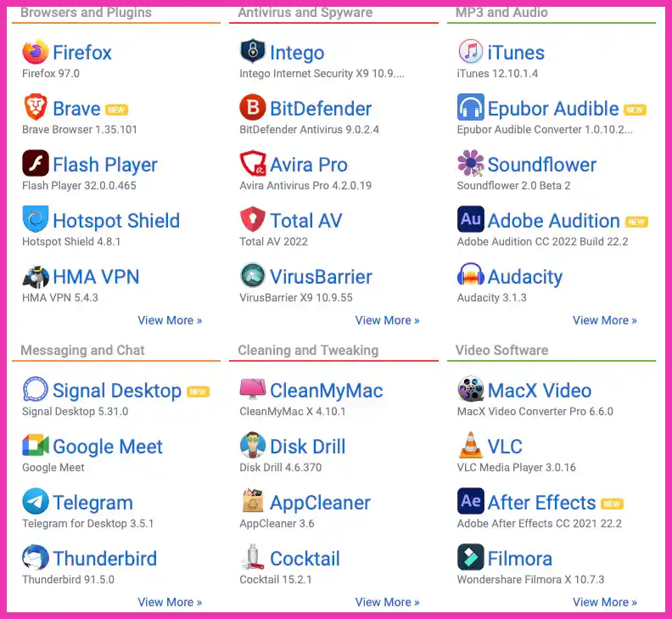Image resolution: width=672 pixels, height=619 pixels.
Task: Click the Firefox fox icon
Action: point(36,51)
